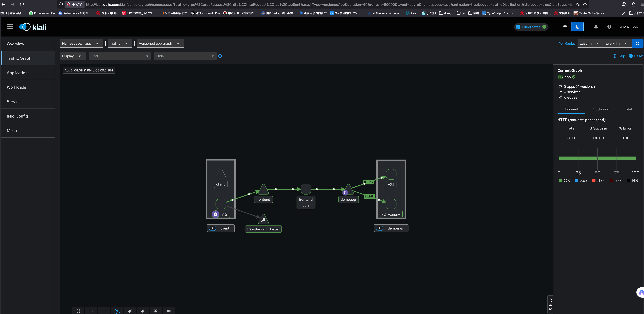Switch to the Outbound tab
The image size is (644, 314).
click(x=601, y=109)
